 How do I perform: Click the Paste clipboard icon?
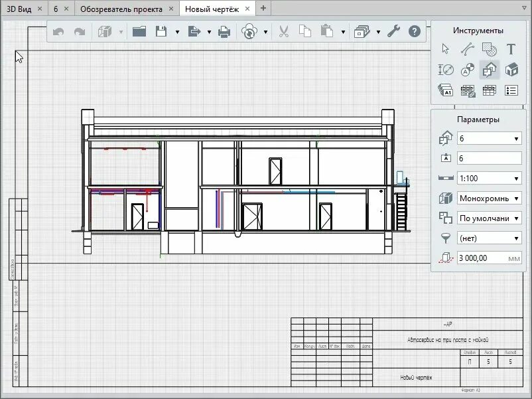(x=327, y=31)
